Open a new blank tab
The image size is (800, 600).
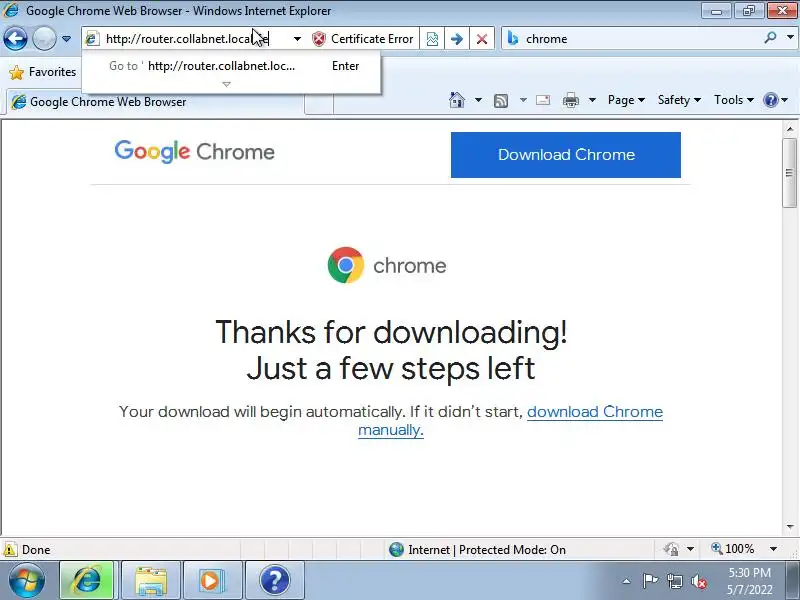click(319, 104)
